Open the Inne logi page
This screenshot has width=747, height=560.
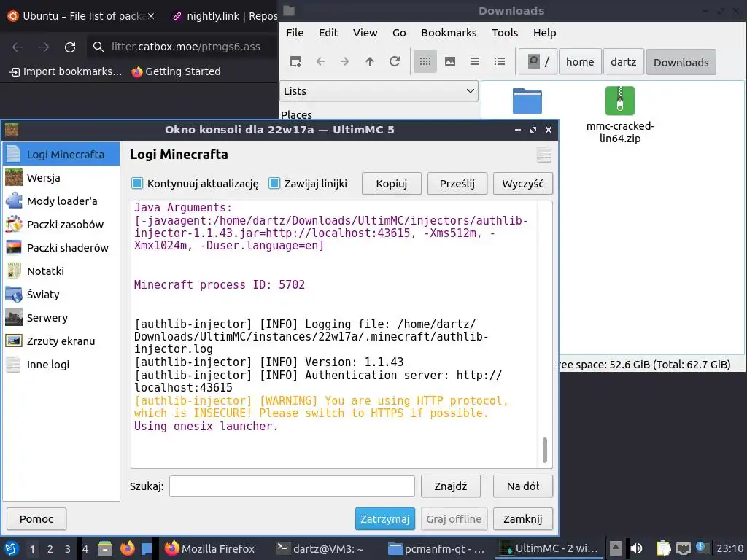(x=61, y=365)
